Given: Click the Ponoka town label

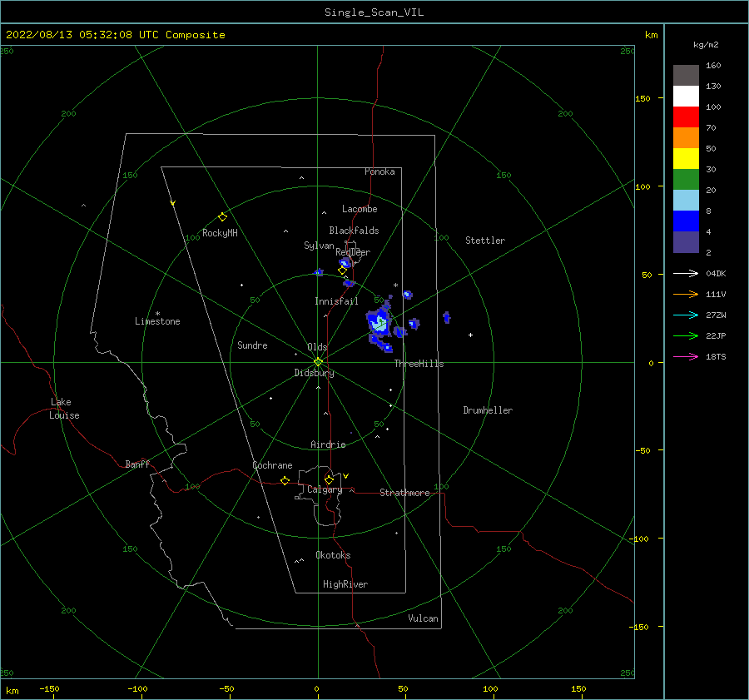Looking at the screenshot, I should [379, 171].
